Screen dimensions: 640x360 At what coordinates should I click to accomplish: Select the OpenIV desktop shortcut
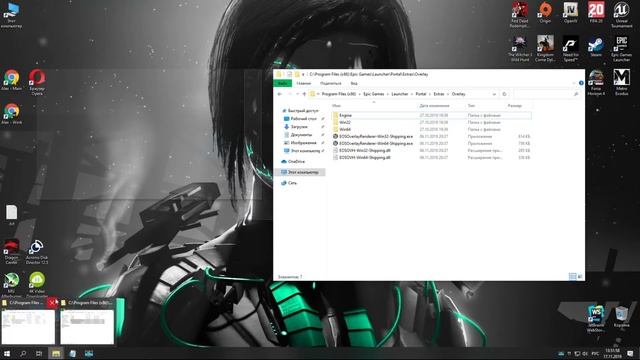pyautogui.click(x=571, y=12)
